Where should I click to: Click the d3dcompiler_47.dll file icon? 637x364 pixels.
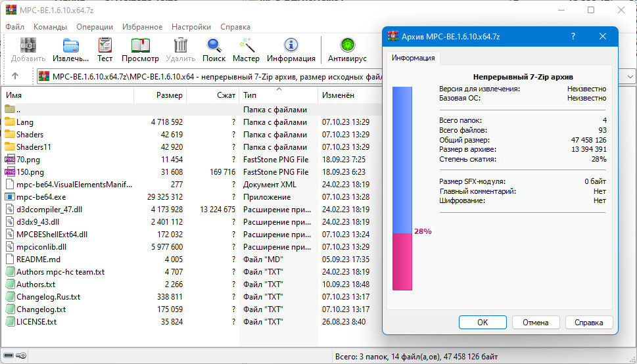[x=10, y=209]
